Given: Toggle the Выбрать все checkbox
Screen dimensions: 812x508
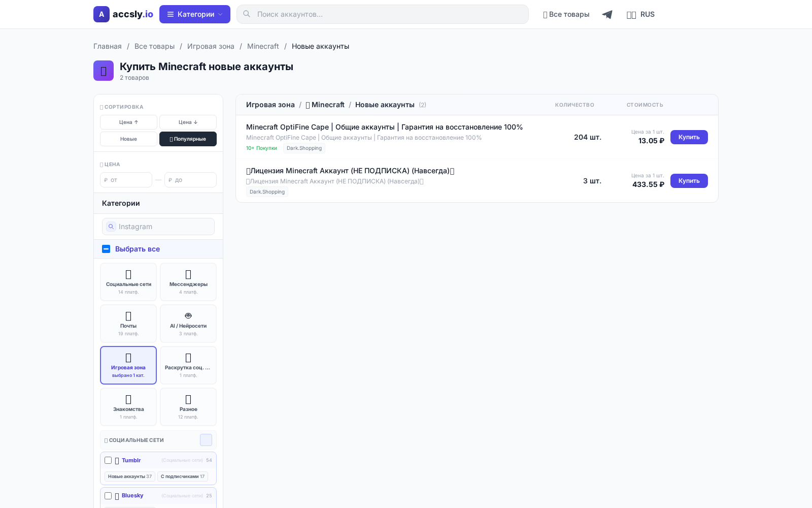Looking at the screenshot, I should pos(106,249).
